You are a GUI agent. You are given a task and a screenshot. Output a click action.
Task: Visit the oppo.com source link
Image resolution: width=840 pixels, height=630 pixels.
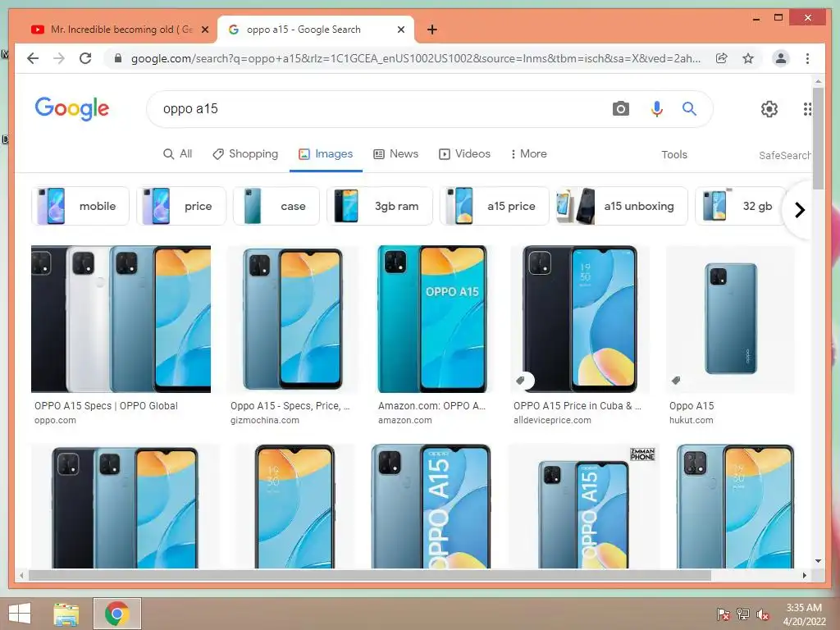coord(55,421)
